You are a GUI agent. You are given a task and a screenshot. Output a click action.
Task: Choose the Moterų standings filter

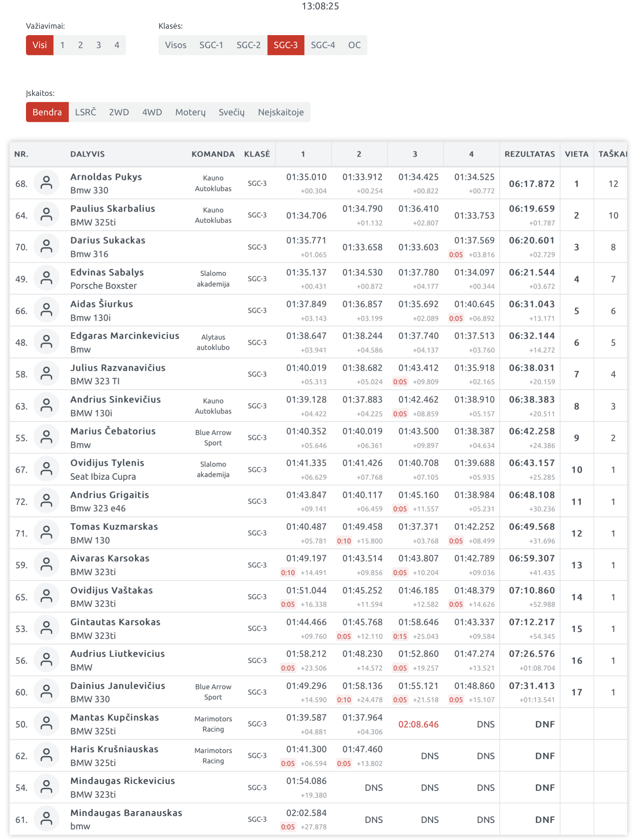[x=190, y=112]
